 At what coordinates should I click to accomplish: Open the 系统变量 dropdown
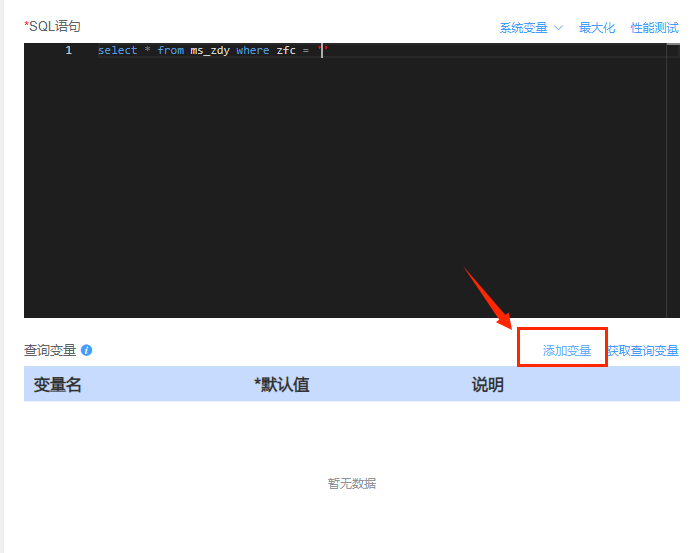click(x=530, y=28)
